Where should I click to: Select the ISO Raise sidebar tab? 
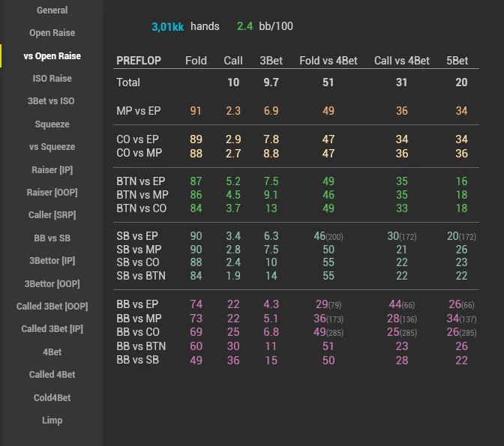tap(52, 79)
